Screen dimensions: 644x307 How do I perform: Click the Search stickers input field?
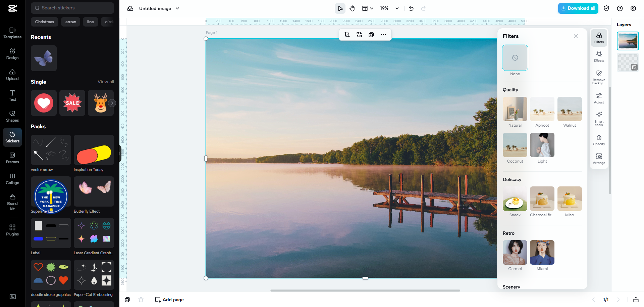coord(72,8)
